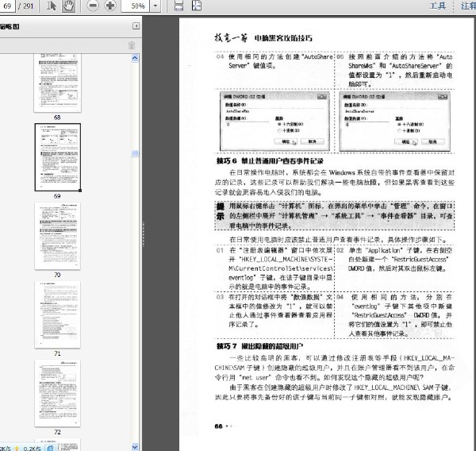The image size is (476, 451).
Task: Click the thumbnail panel scrollbar thumb
Action: [135, 153]
